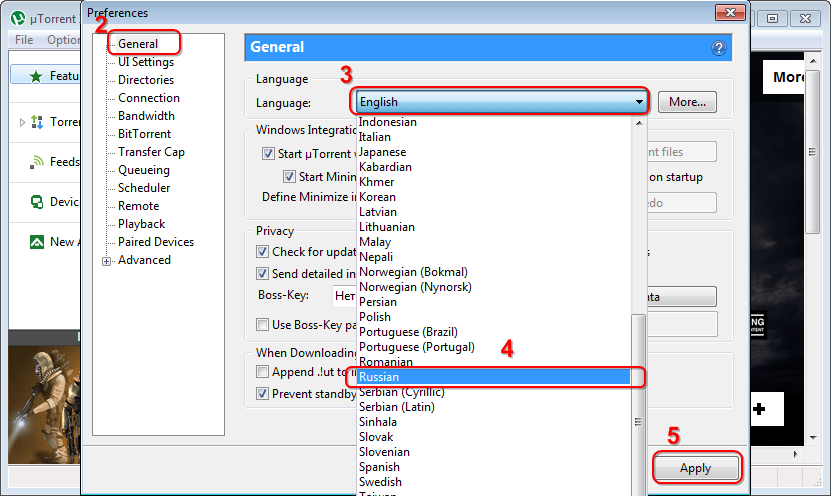The image size is (831, 496).
Task: Select General in preferences tree
Action: tap(138, 44)
